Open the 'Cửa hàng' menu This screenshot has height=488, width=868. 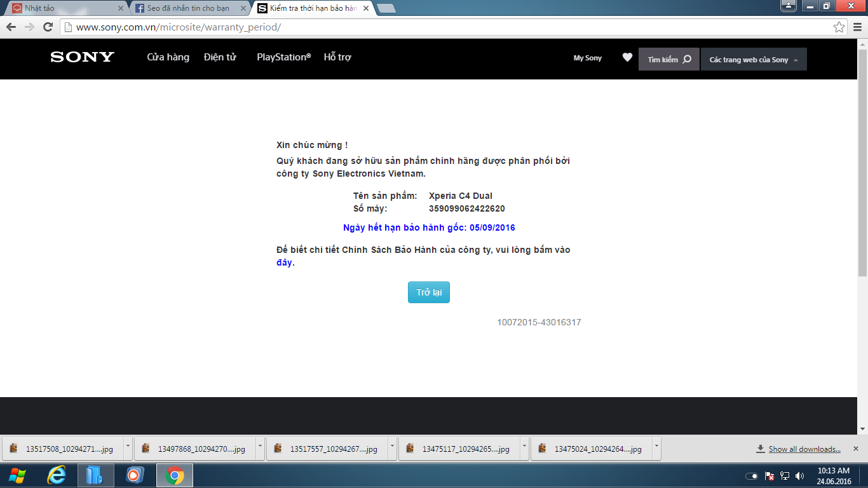(168, 57)
